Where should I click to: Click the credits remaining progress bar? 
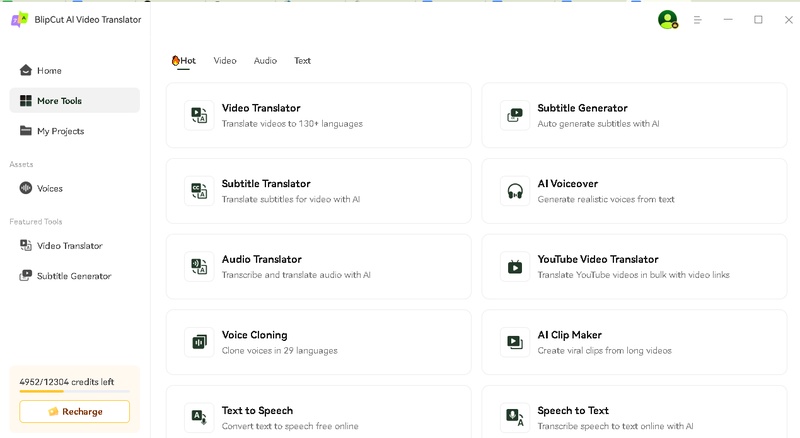(74, 391)
